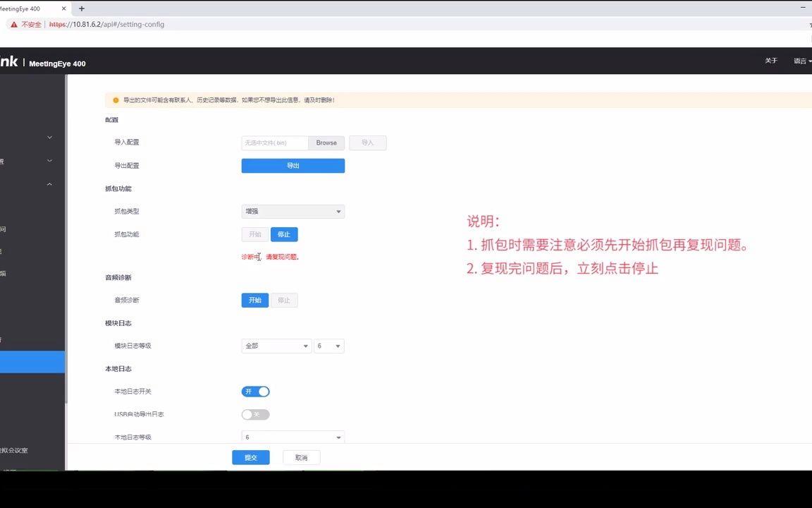
Task: Collapse the expanded sidebar section chevron
Action: coord(49,183)
